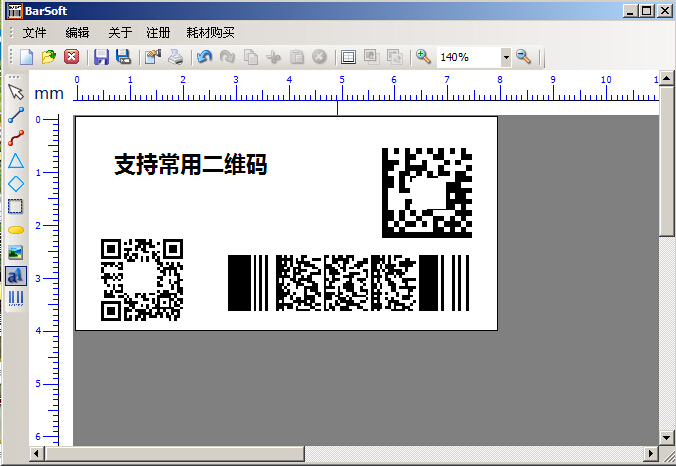Select the diamond shape tool

coord(16,184)
